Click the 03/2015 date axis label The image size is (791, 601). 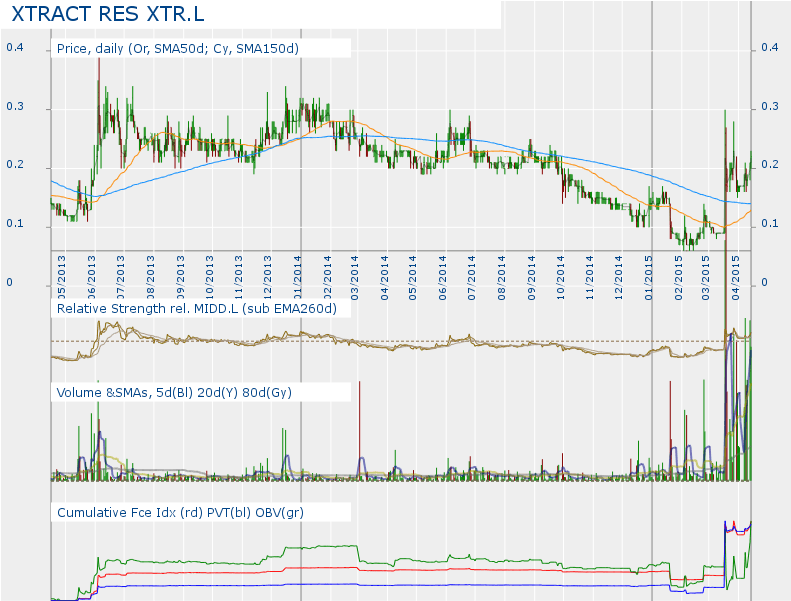pos(705,278)
